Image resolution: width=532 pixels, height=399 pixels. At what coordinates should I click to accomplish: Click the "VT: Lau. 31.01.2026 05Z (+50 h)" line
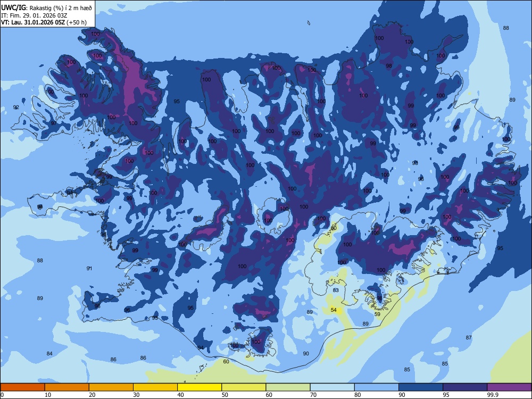click(x=44, y=22)
